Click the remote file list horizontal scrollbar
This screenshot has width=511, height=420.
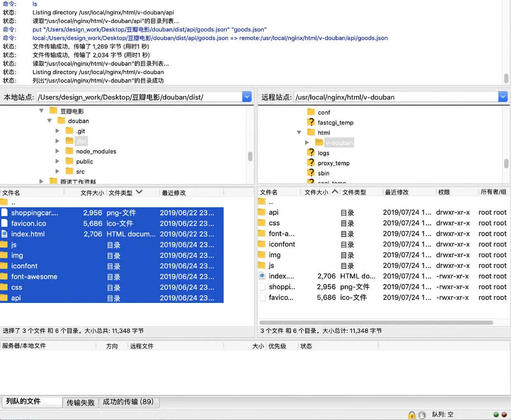[376, 323]
